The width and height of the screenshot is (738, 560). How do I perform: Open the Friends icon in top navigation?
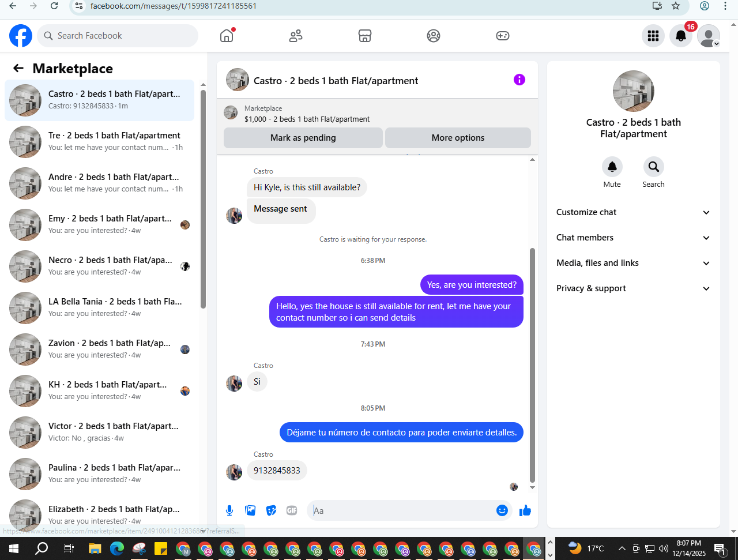point(296,36)
